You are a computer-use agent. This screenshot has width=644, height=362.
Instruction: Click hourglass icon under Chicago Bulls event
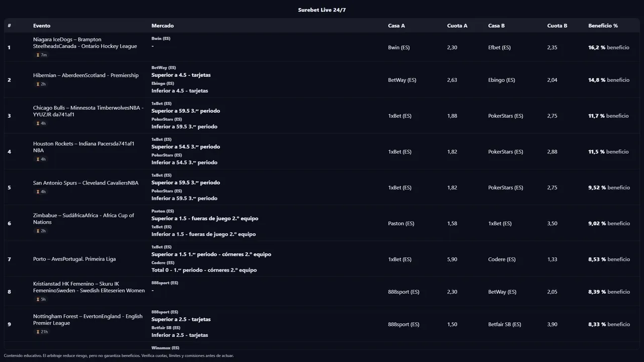tap(38, 123)
